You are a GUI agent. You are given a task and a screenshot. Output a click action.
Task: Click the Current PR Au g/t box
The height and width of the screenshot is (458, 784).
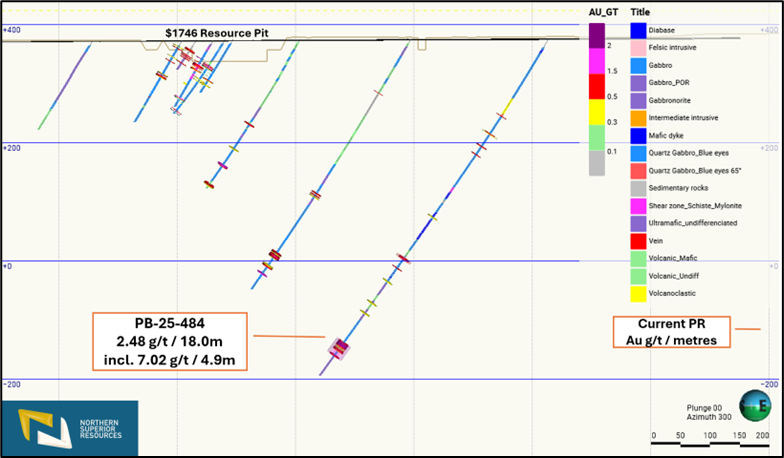[671, 332]
